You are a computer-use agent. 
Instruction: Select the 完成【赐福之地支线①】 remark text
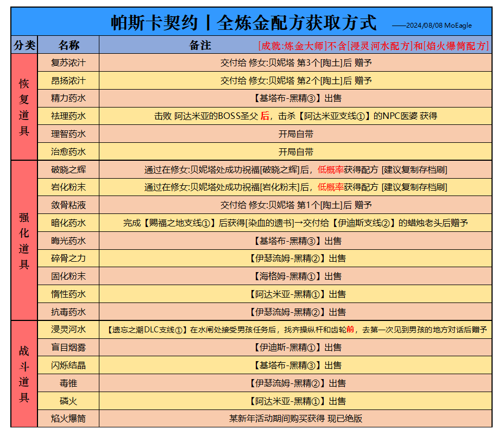[x=295, y=223]
